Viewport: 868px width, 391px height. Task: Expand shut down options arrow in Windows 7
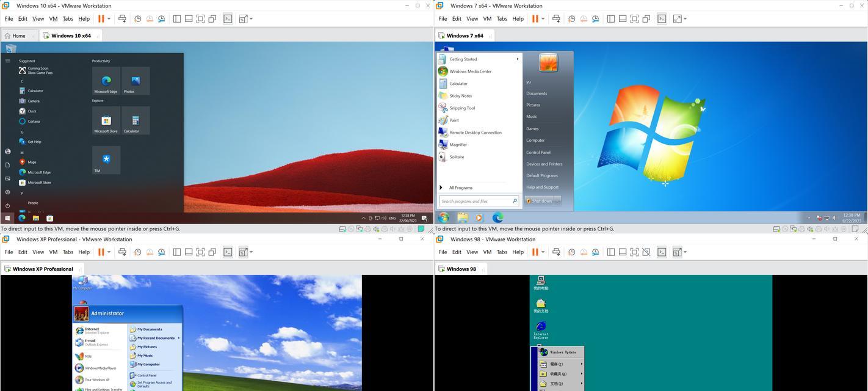click(x=557, y=201)
